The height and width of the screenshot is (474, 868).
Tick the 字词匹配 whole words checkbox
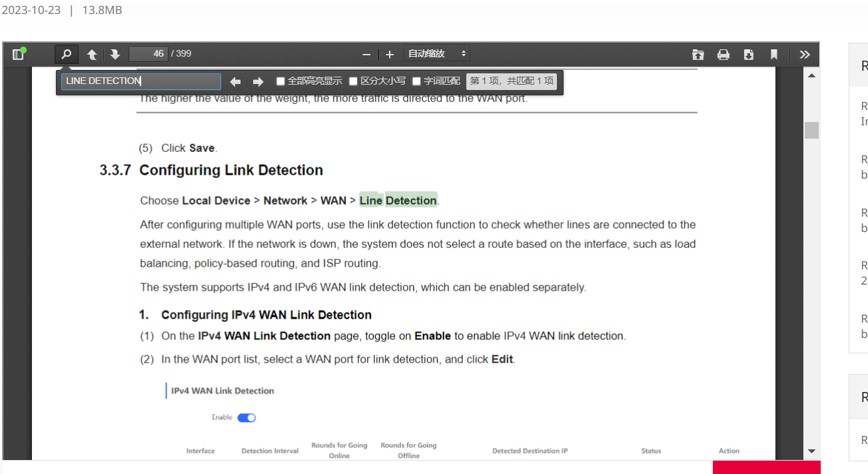(416, 81)
